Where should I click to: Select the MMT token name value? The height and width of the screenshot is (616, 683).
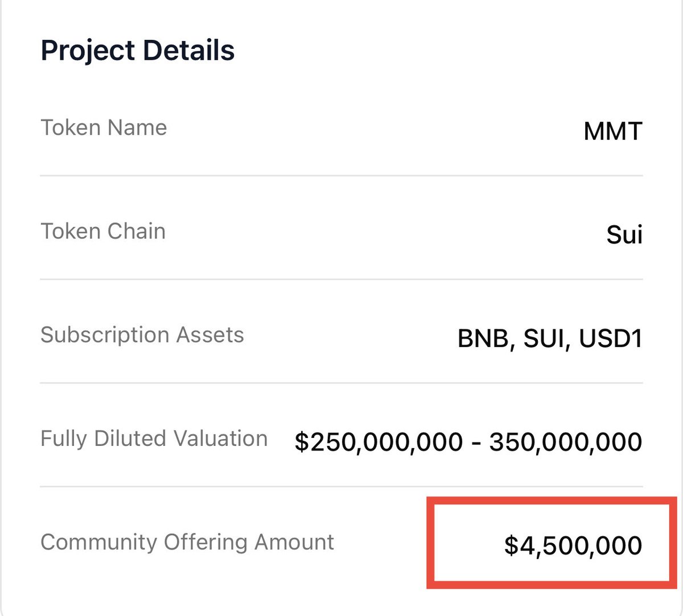(x=613, y=131)
